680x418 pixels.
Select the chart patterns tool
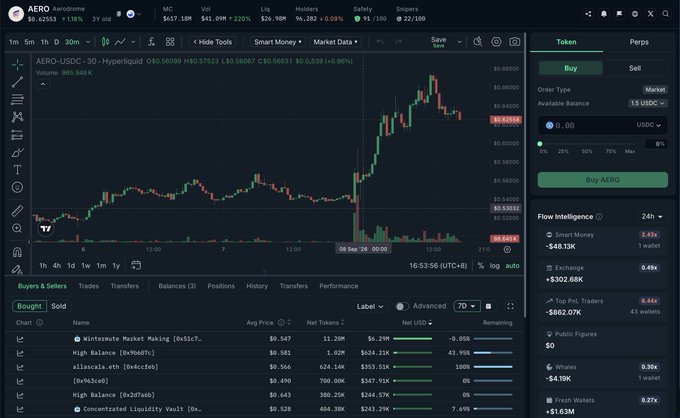[x=17, y=117]
